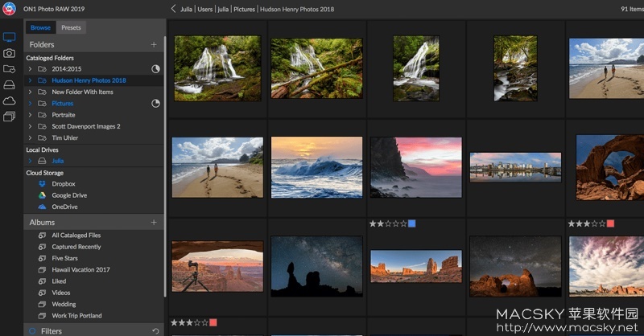The image size is (644, 336).
Task: Add a new album with Albums plus icon
Action: [154, 222]
